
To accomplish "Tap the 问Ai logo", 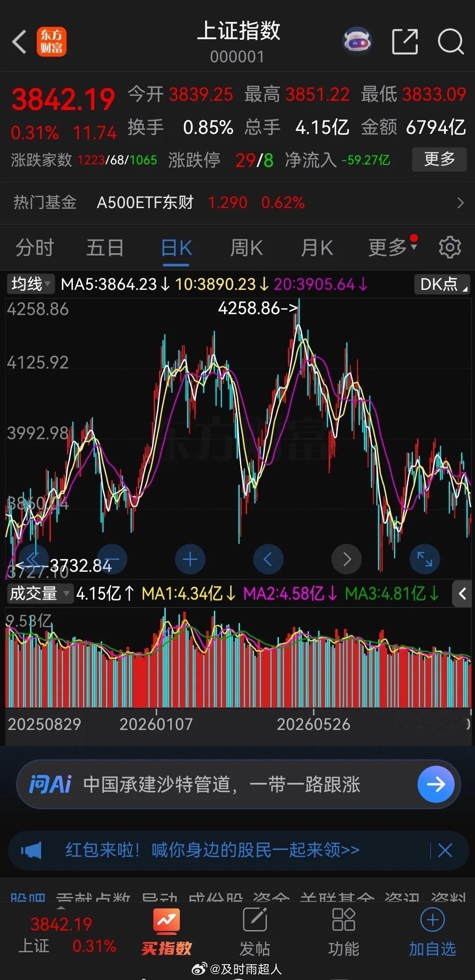I will (50, 784).
